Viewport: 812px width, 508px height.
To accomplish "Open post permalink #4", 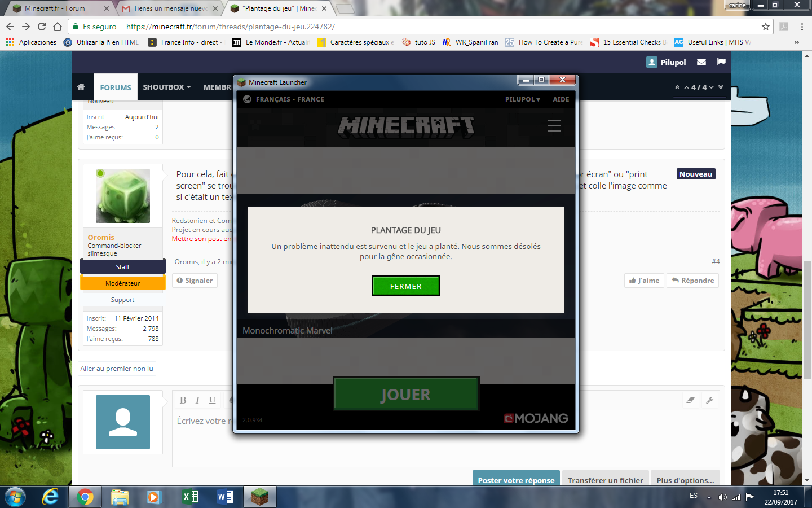I will point(716,262).
